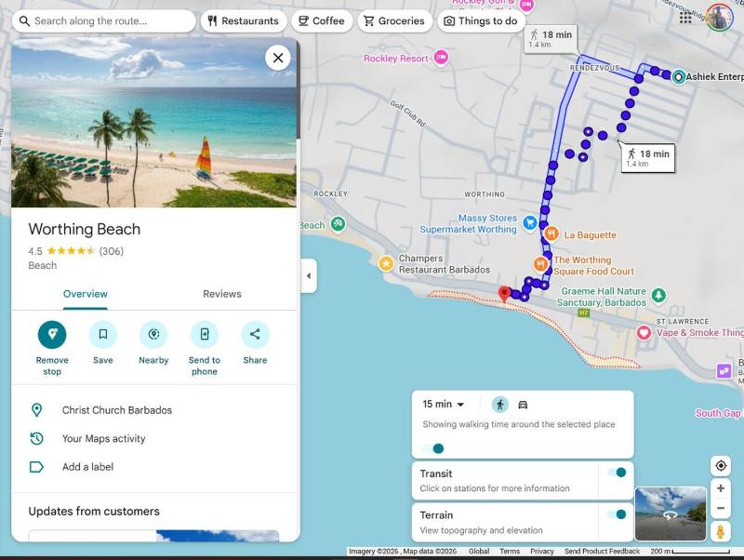Save Worthing Beach with bookmark icon
This screenshot has height=560, width=744.
(x=103, y=335)
